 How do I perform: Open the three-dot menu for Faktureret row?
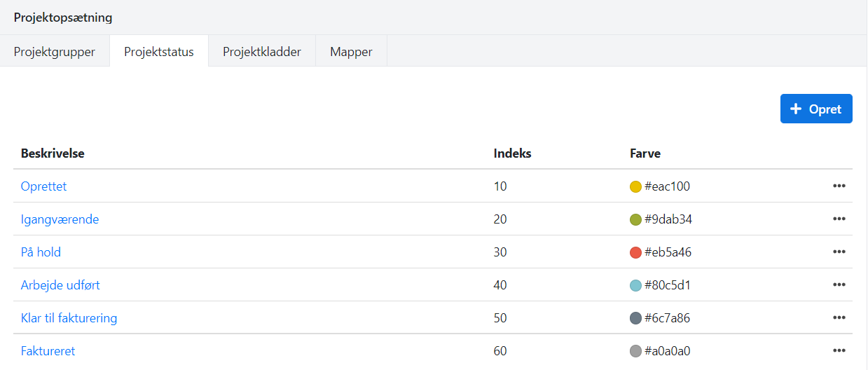[x=839, y=351]
